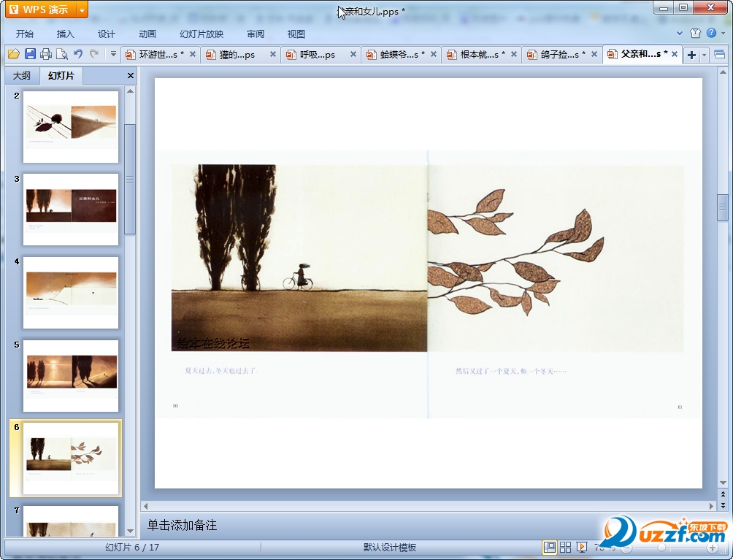The width and height of the screenshot is (733, 560).
Task: Close the slide thumbnail side panel
Action: tap(131, 76)
